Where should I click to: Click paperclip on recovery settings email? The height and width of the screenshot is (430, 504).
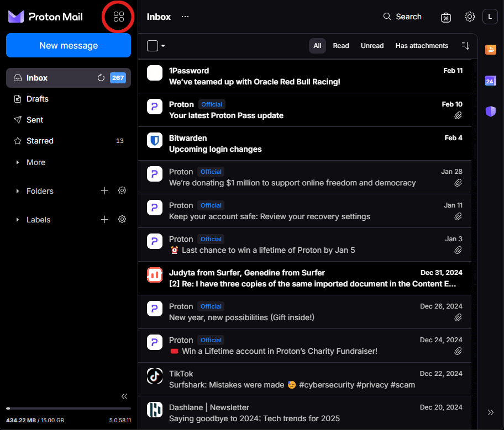click(458, 217)
